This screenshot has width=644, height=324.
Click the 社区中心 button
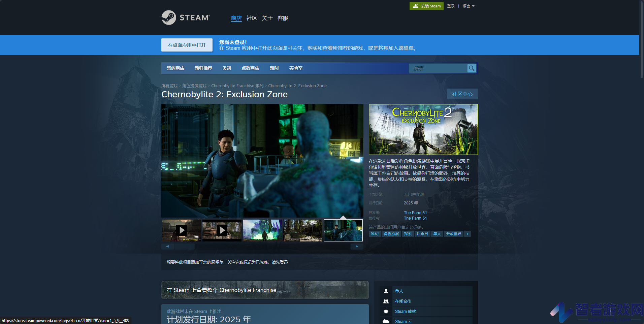coord(462,94)
